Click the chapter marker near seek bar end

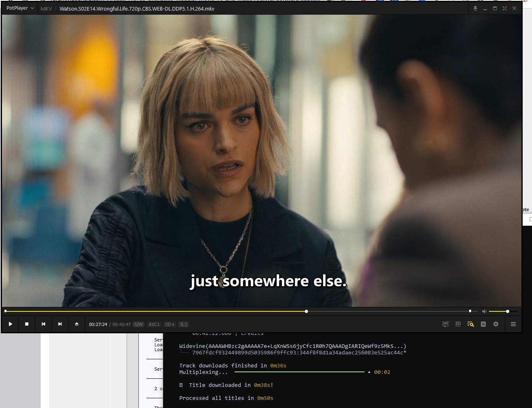(x=470, y=311)
